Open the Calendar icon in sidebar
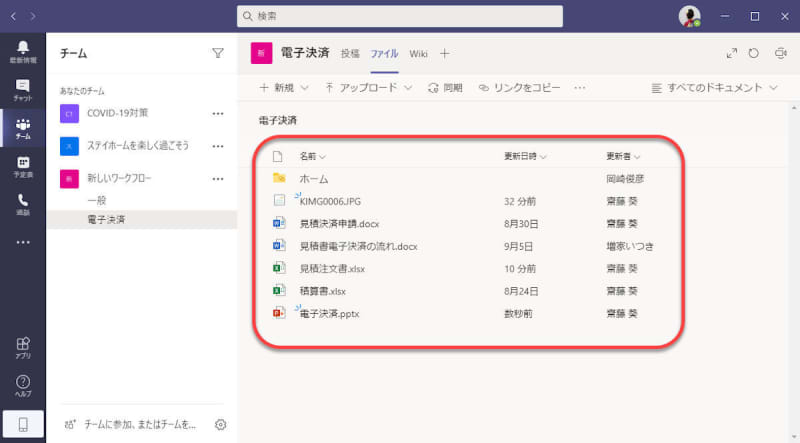The height and width of the screenshot is (443, 800). [x=23, y=167]
